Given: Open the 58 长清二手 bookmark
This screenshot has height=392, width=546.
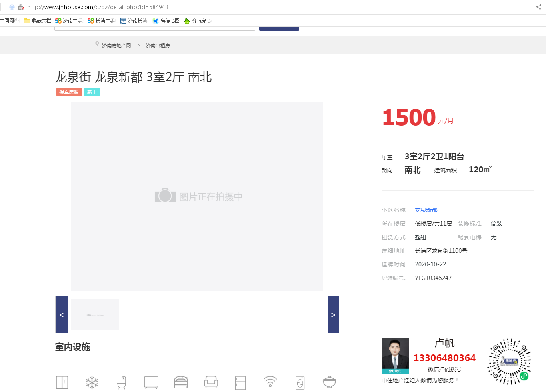Looking at the screenshot, I should [x=101, y=21].
